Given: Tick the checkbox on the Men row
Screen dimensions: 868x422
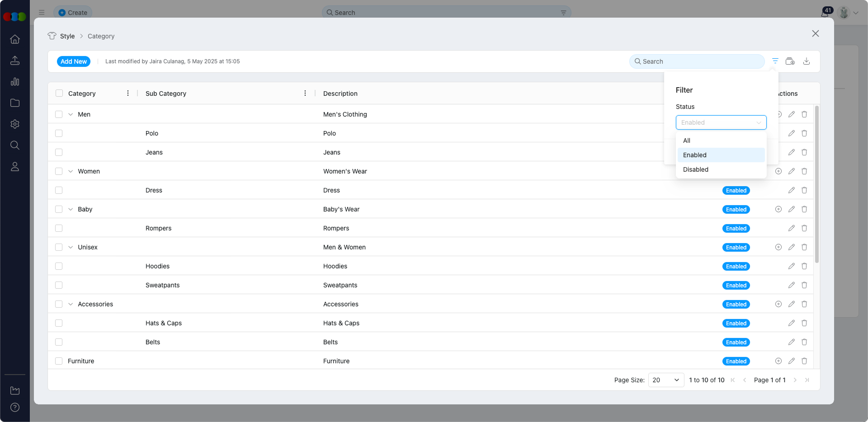Looking at the screenshot, I should pos(59,114).
